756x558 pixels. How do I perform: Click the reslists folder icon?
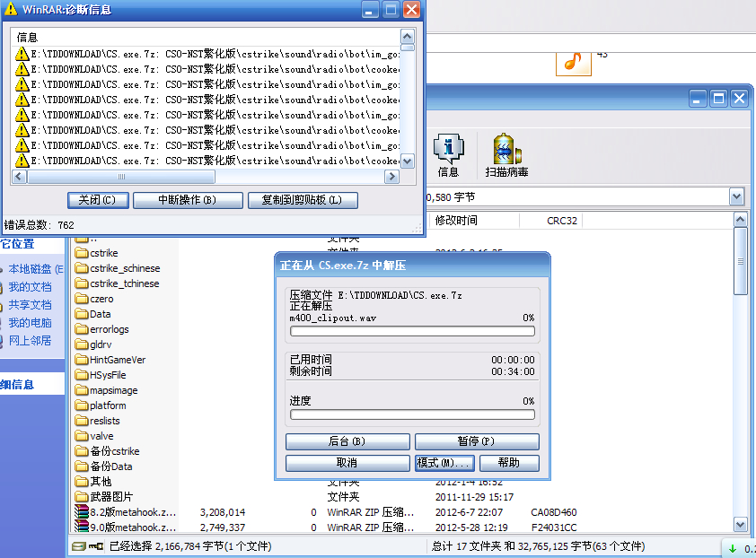(82, 421)
